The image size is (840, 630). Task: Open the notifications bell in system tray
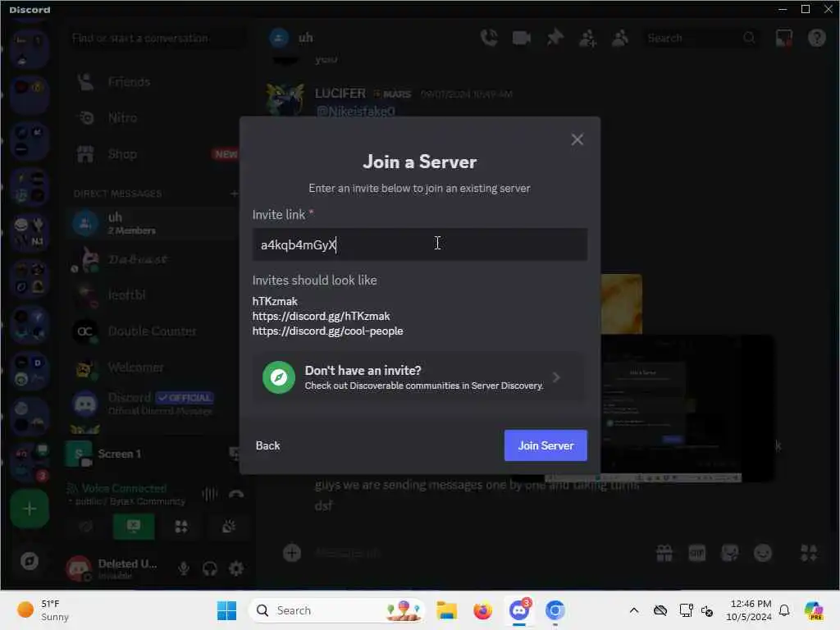(x=783, y=610)
